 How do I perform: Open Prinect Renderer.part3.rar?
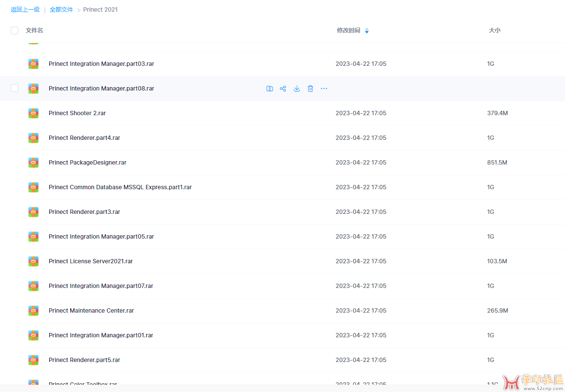click(84, 212)
